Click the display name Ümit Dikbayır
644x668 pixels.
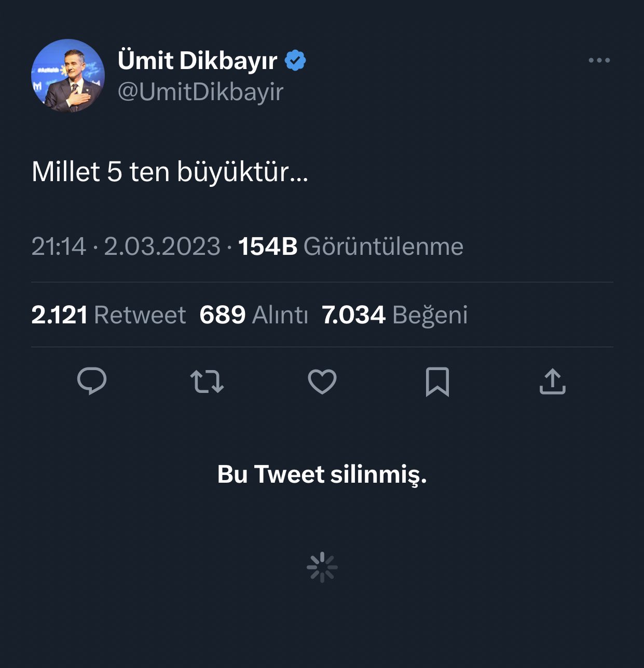(x=197, y=61)
